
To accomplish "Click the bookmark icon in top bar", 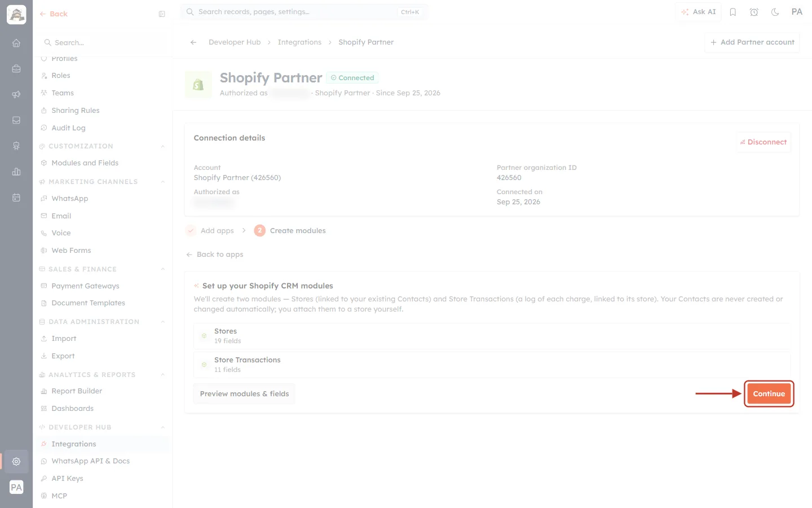I will 732,12.
